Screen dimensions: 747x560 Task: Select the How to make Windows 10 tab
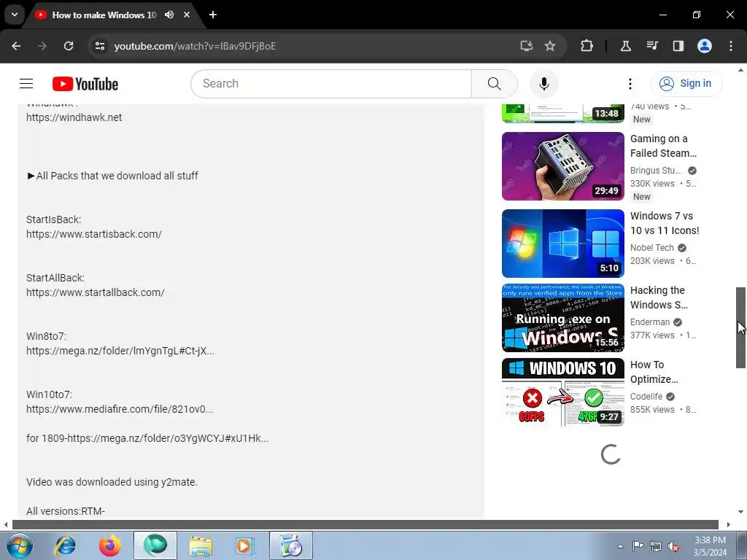pos(104,15)
